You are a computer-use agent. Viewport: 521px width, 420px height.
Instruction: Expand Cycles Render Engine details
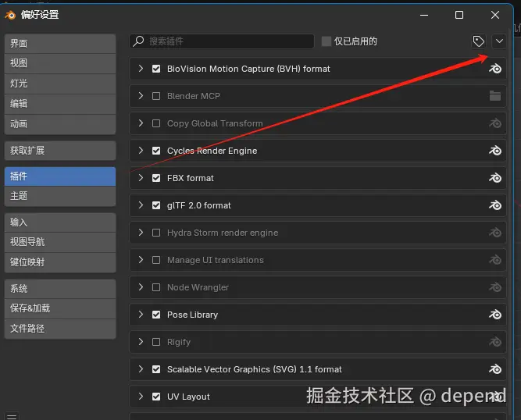tap(141, 151)
